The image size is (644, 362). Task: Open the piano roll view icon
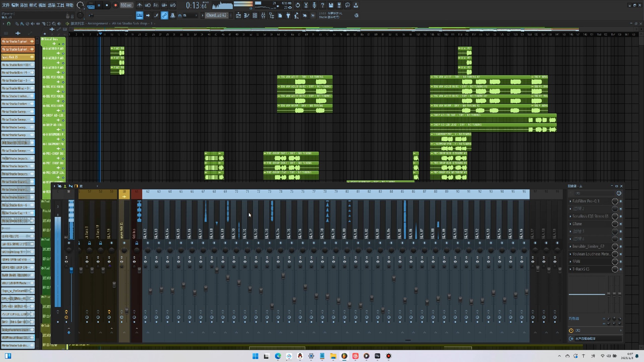pyautogui.click(x=247, y=15)
